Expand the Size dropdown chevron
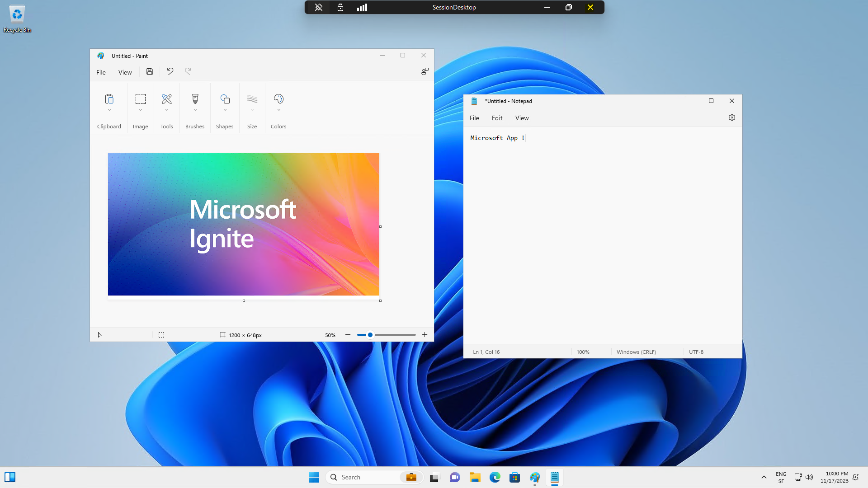 (x=252, y=110)
